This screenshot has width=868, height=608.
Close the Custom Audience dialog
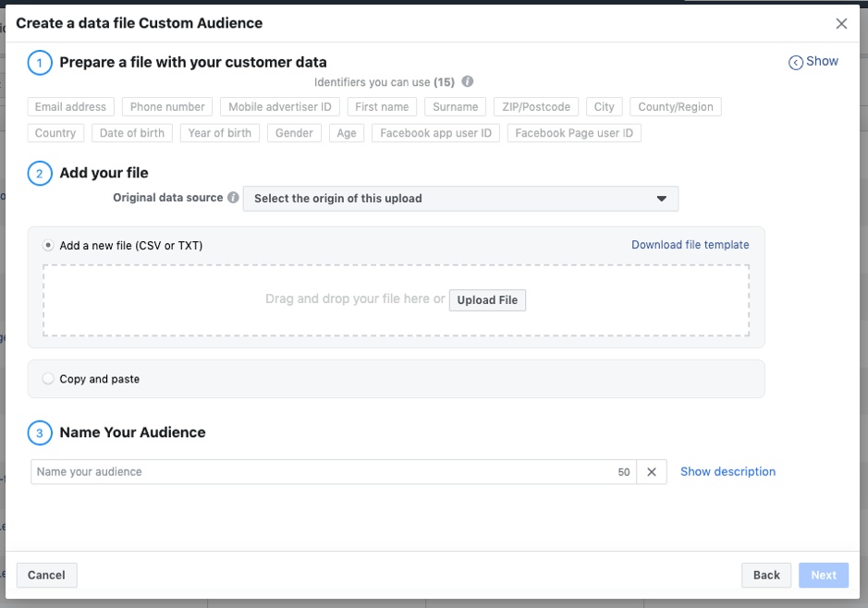(x=841, y=24)
